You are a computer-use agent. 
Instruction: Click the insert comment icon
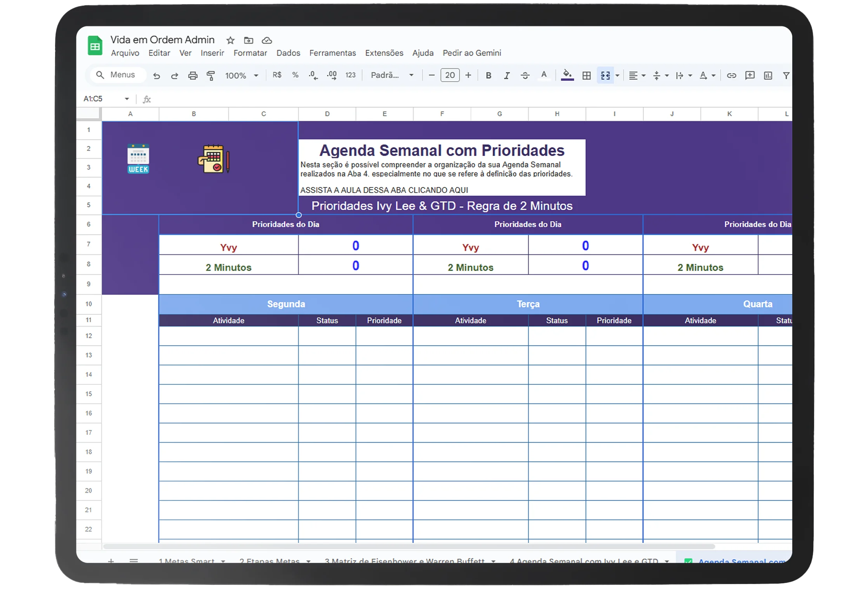[x=750, y=76]
